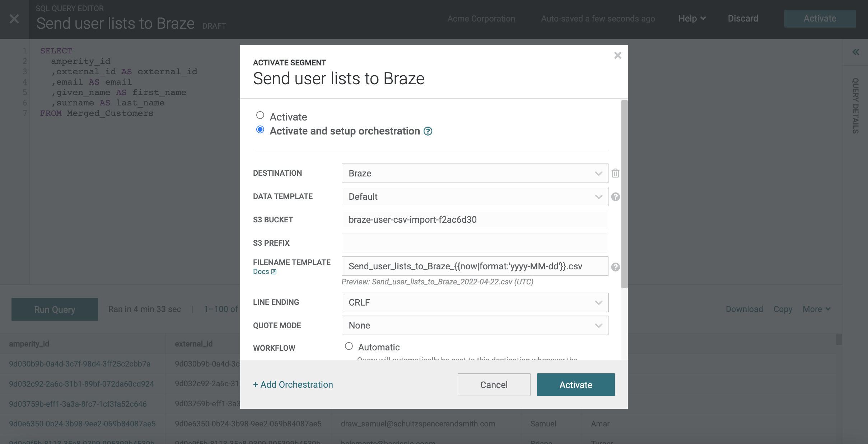The image size is (868, 444).
Task: Open the filename template Docs link
Action: [265, 271]
